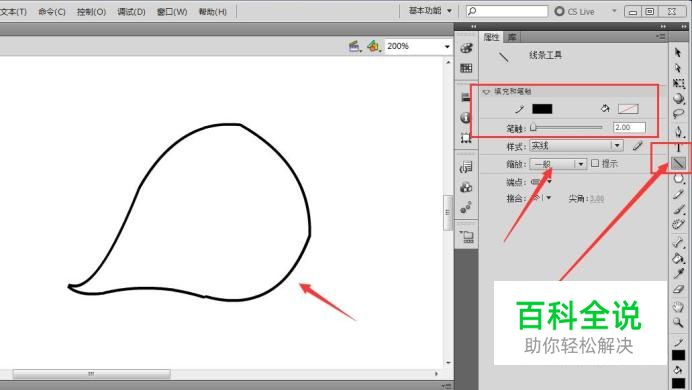Click the 笔触 stroke value field

[629, 128]
